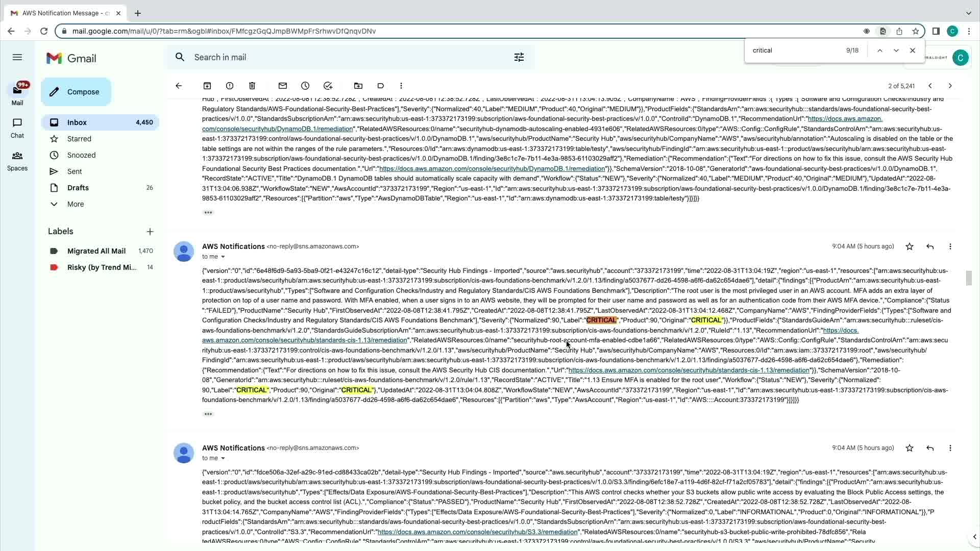
Task: Click page scrollbar thumb on right
Action: (x=969, y=278)
